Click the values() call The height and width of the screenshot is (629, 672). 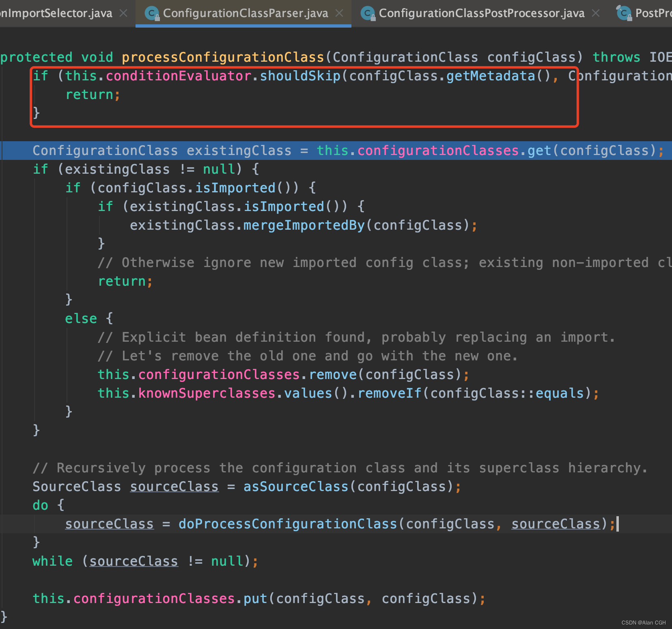pos(317,393)
